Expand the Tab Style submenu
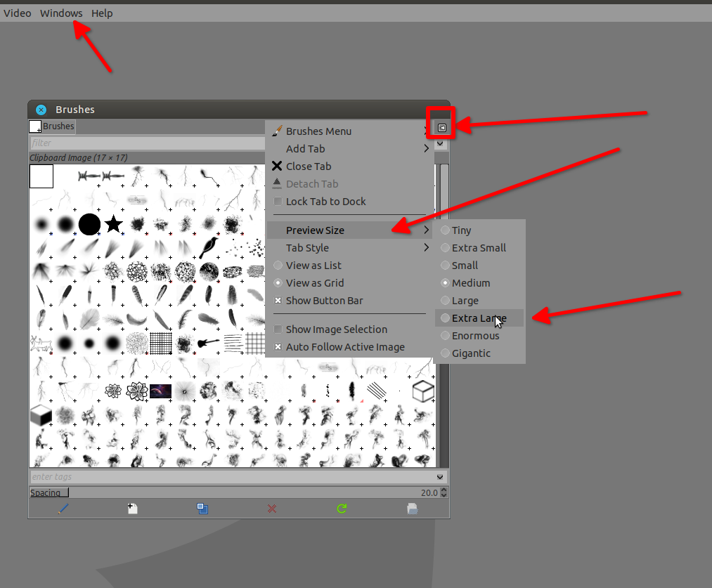712x588 pixels. (x=350, y=248)
